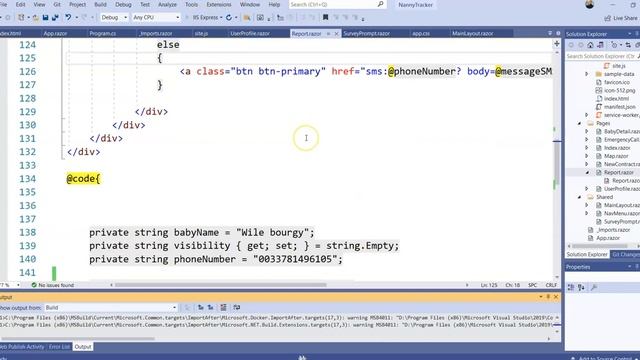640x360 pixels.
Task: Click Toggle Word Wrap icon in Output
Action: tap(237, 307)
